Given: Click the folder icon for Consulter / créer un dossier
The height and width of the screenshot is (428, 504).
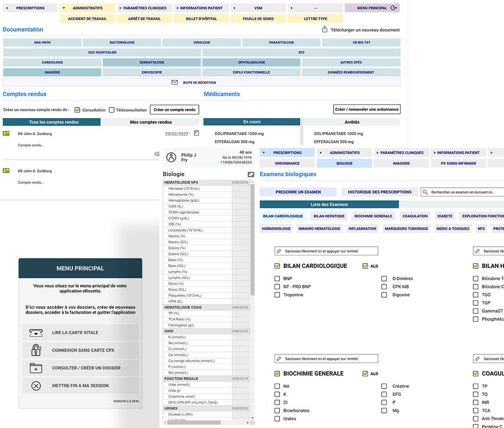Looking at the screenshot, I should 36,368.
